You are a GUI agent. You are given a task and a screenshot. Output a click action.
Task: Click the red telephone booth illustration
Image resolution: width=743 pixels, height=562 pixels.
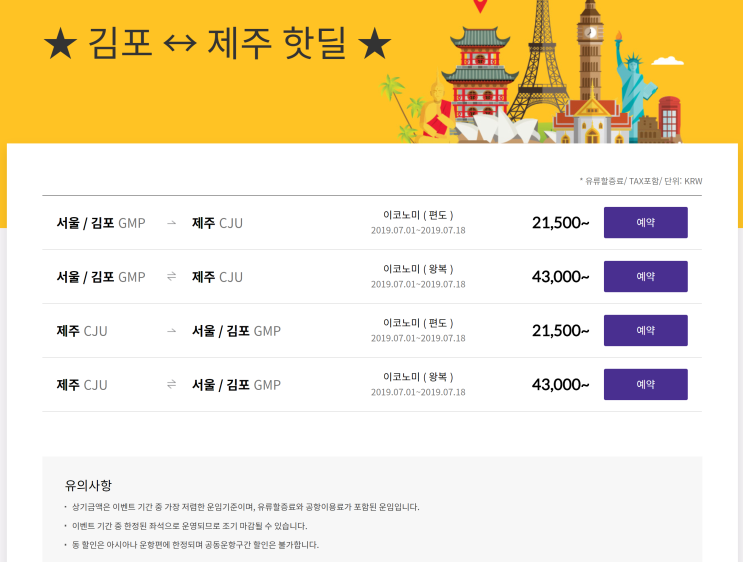coord(669,118)
